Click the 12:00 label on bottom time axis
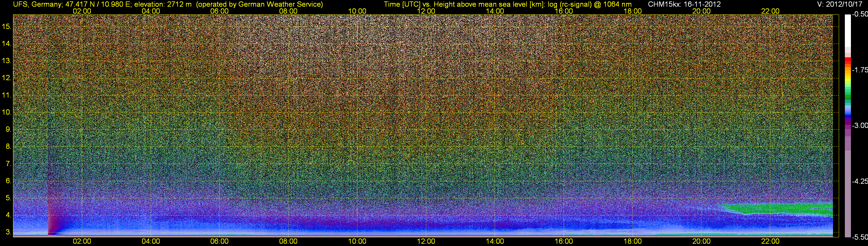The image size is (868, 246). (x=426, y=241)
